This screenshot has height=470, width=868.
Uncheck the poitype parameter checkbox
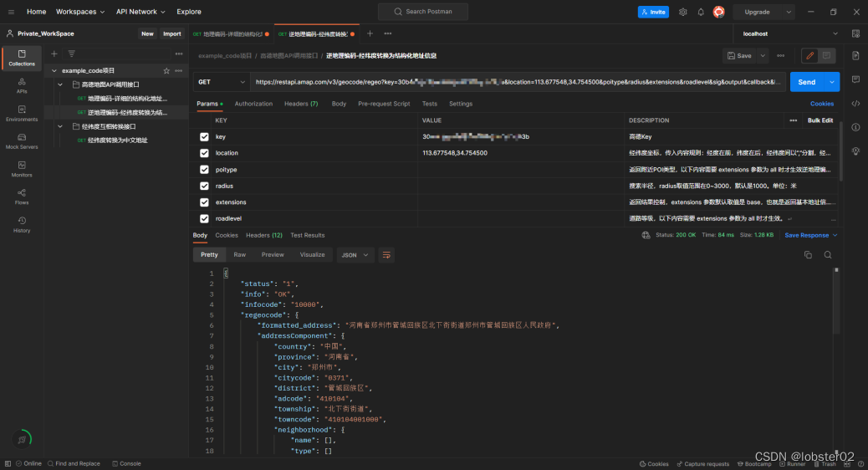[x=204, y=170]
